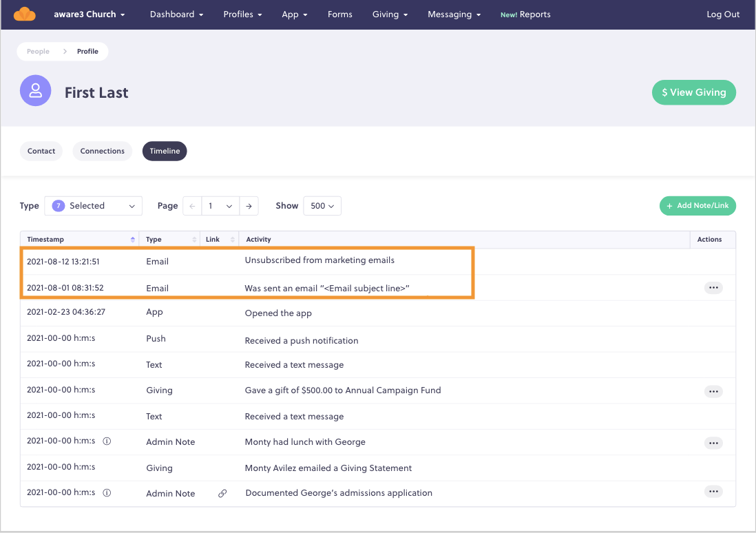The image size is (756, 533).
Task: Click the View Giving button
Action: point(694,92)
